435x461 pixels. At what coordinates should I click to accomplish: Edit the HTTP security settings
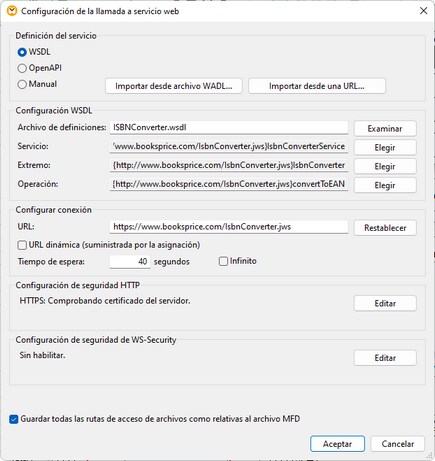385,303
